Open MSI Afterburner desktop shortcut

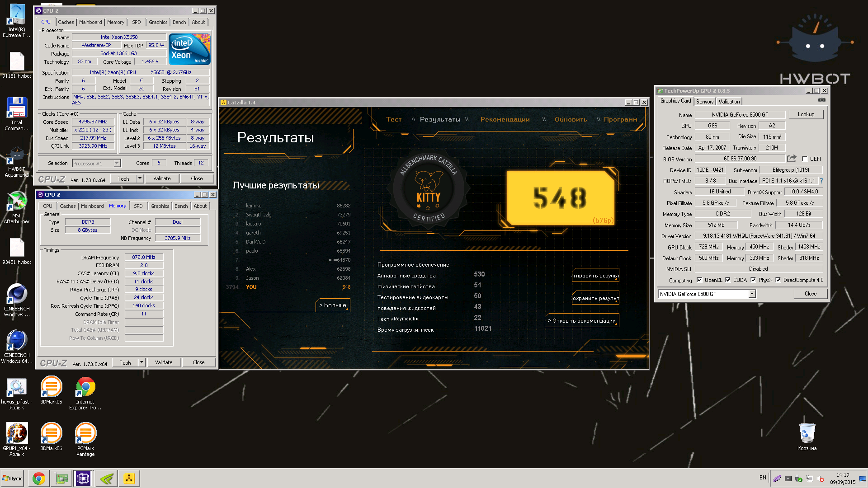(17, 207)
